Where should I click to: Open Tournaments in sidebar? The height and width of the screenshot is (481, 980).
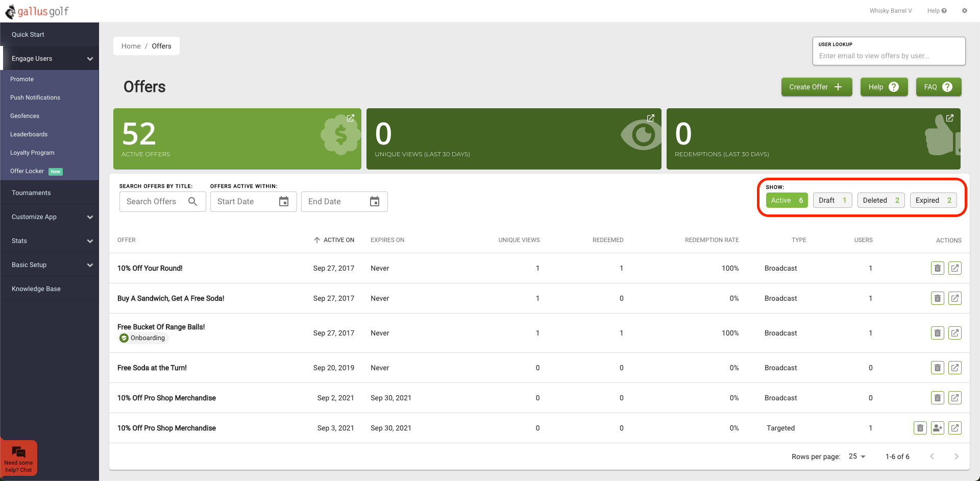click(50, 193)
